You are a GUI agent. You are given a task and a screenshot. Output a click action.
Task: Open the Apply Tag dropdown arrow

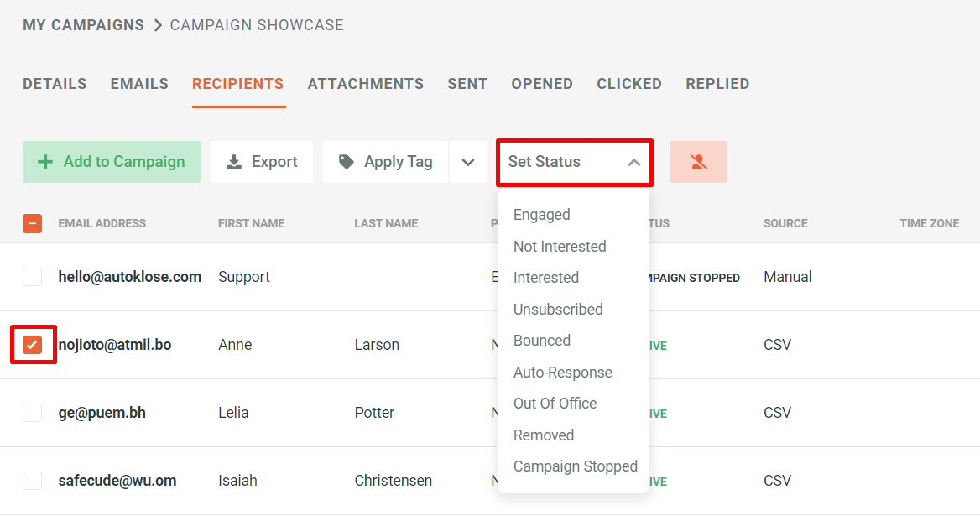468,163
